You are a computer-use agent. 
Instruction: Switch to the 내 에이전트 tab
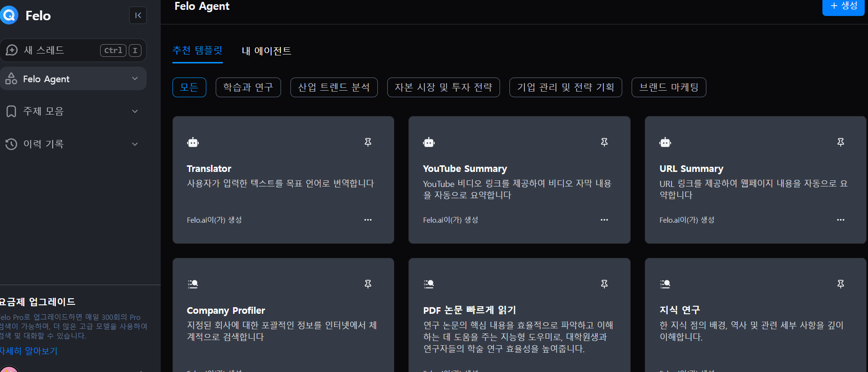[x=266, y=51]
